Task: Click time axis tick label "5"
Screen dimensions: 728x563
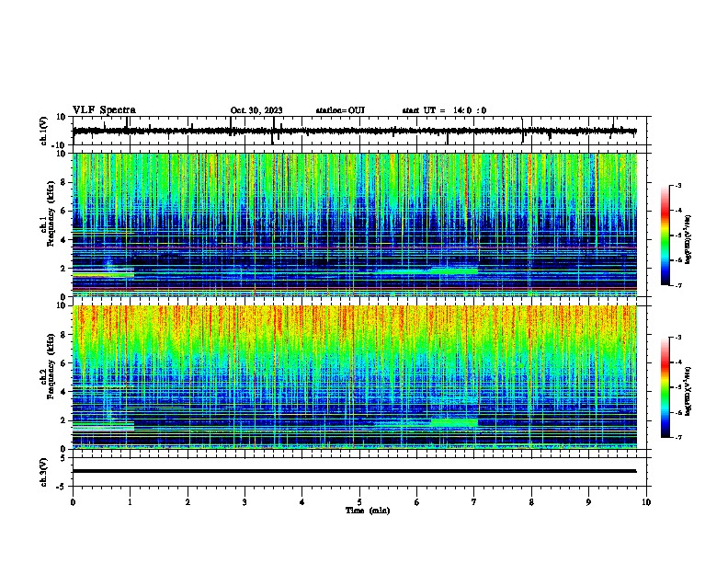Action: 359,502
